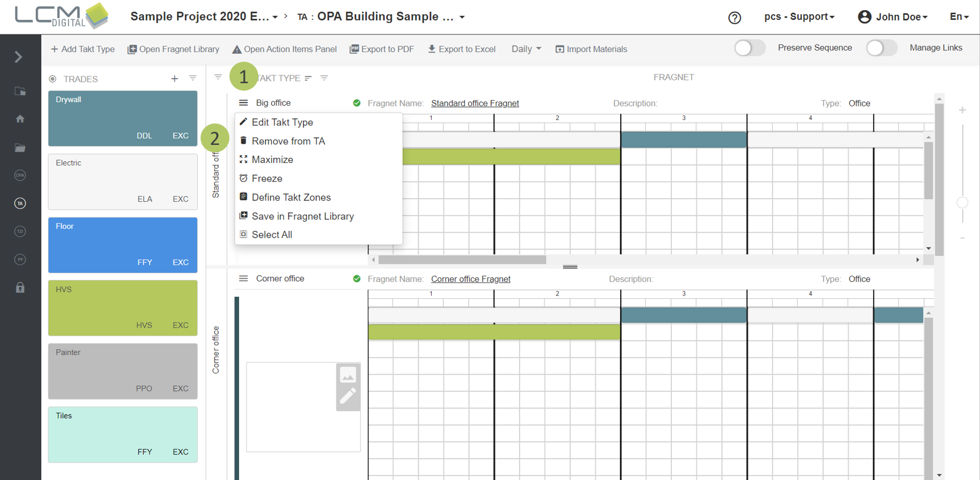Open the home icon in sidebar
The image size is (980, 480).
(20, 119)
